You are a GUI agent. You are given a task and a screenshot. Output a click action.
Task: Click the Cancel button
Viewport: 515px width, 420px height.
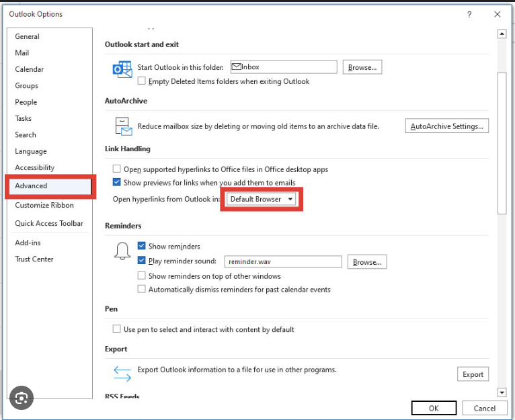pos(485,408)
